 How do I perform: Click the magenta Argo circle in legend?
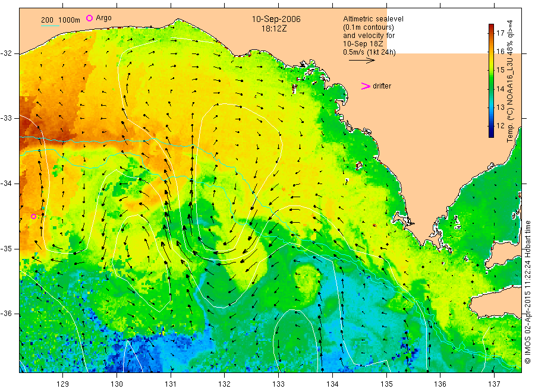pyautogui.click(x=89, y=18)
